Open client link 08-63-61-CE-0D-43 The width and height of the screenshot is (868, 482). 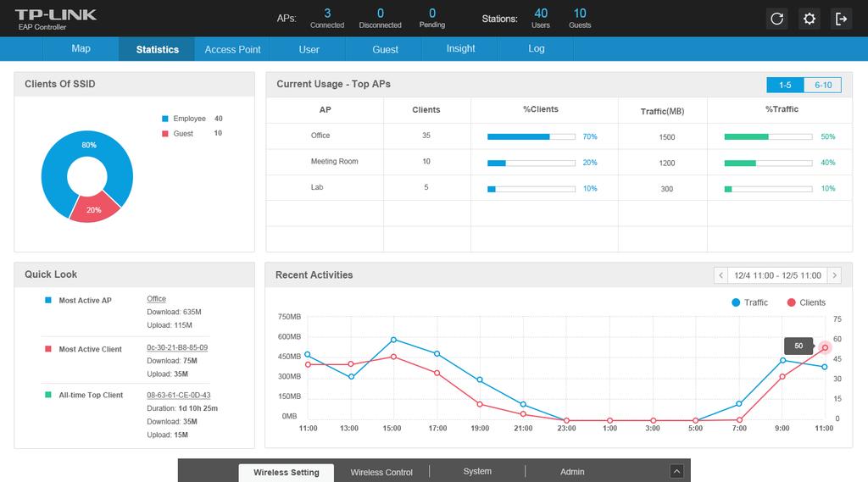[178, 395]
